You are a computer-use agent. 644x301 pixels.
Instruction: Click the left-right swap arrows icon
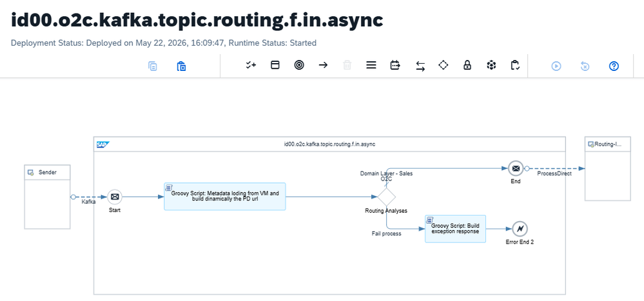point(420,66)
